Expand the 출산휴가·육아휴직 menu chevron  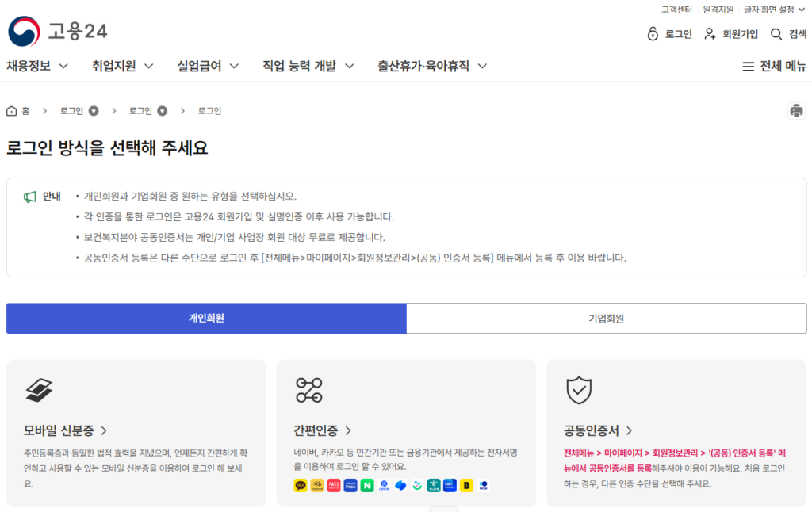click(x=483, y=66)
